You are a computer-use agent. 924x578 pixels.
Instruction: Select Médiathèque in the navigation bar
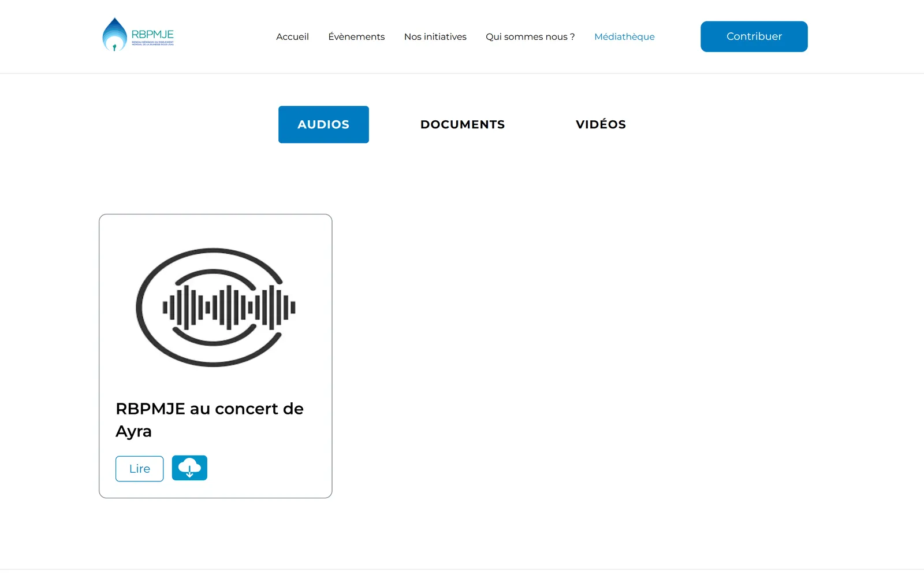coord(624,36)
